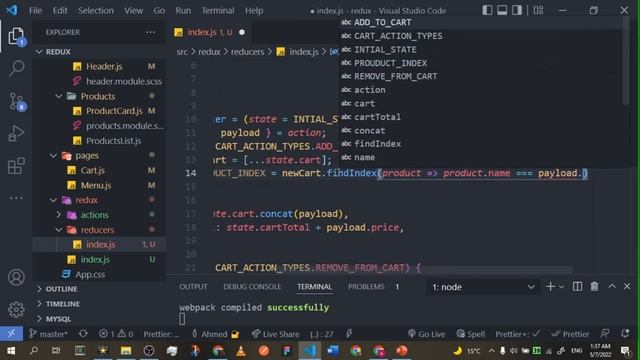Maximize the panel size chevron
The image size is (640, 360).
point(612,286)
